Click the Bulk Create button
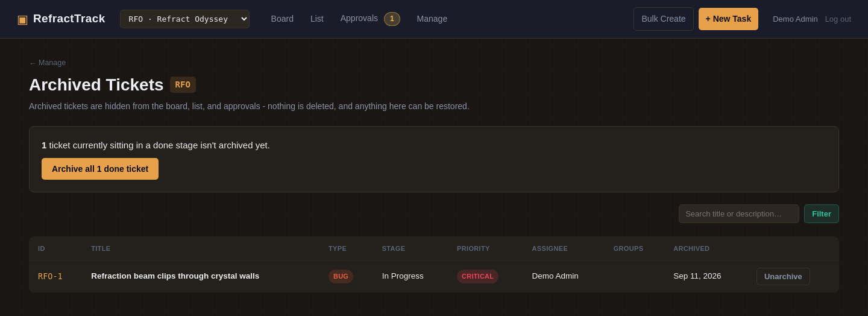The width and height of the screenshot is (868, 316). [664, 19]
